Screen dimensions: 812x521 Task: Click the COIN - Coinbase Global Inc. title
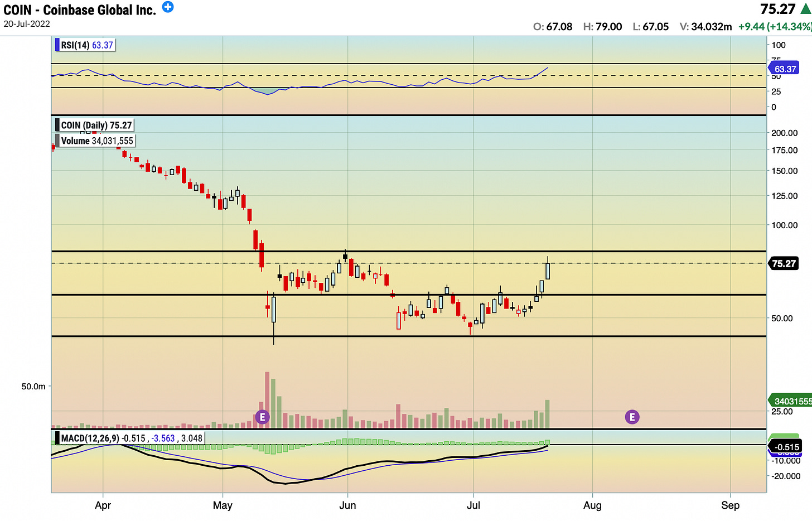[x=80, y=9]
